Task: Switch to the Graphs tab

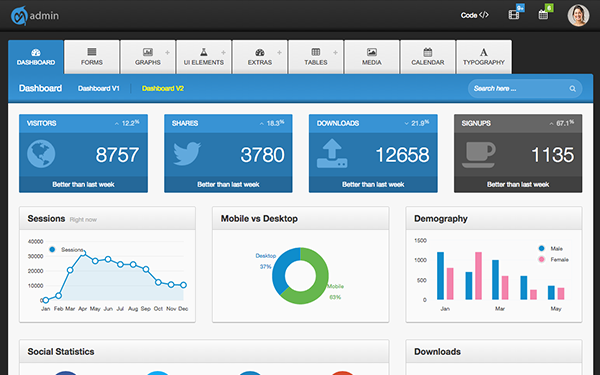Action: click(x=148, y=57)
